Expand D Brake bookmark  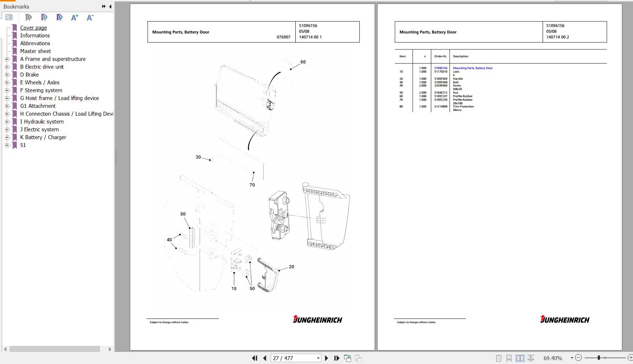[x=7, y=75]
